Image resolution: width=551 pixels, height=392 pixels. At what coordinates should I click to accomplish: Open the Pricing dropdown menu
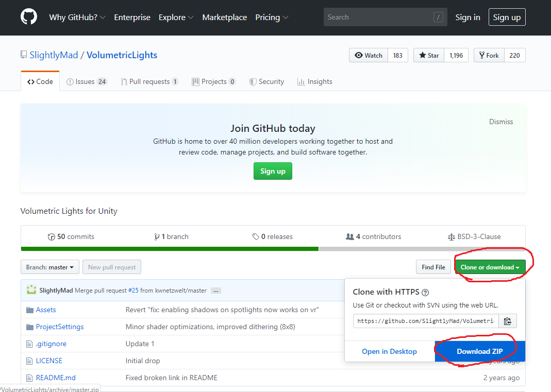tap(272, 17)
